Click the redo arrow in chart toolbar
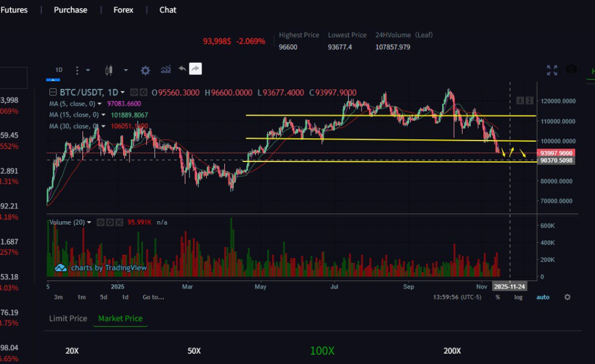595x364 pixels. coord(195,69)
